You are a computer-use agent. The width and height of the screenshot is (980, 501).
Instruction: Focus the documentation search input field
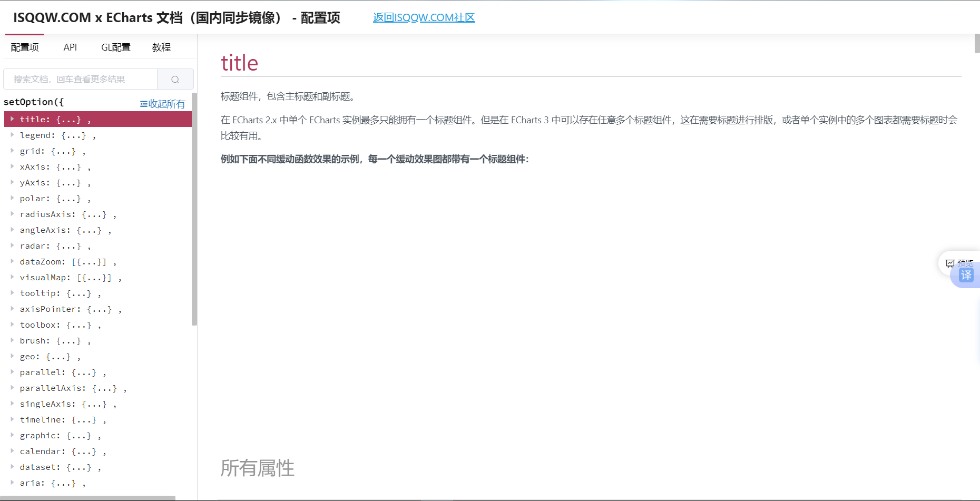click(80, 80)
